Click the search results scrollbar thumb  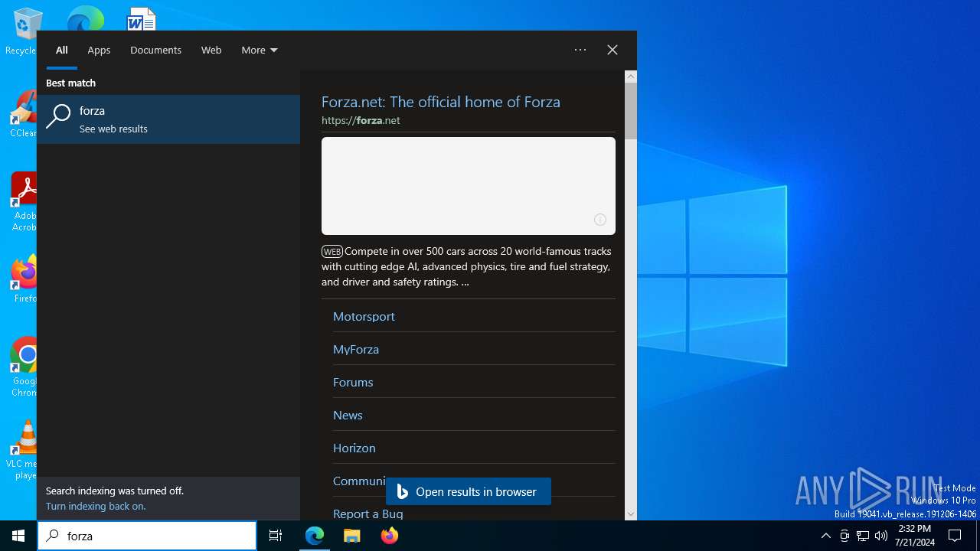click(631, 111)
